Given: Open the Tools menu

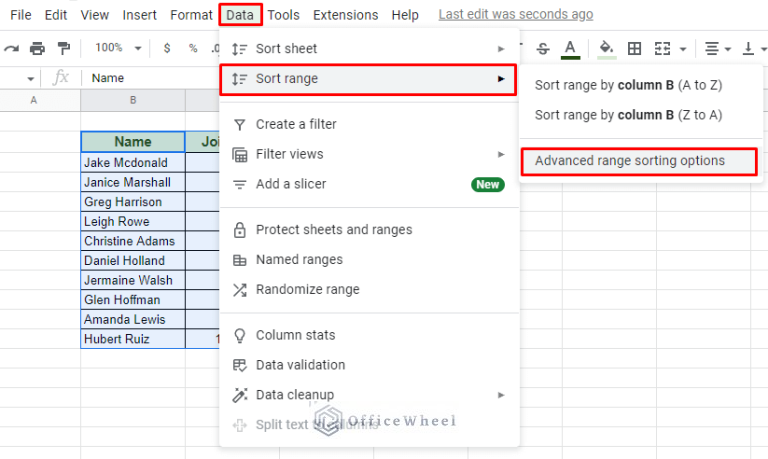Looking at the screenshot, I should (284, 15).
